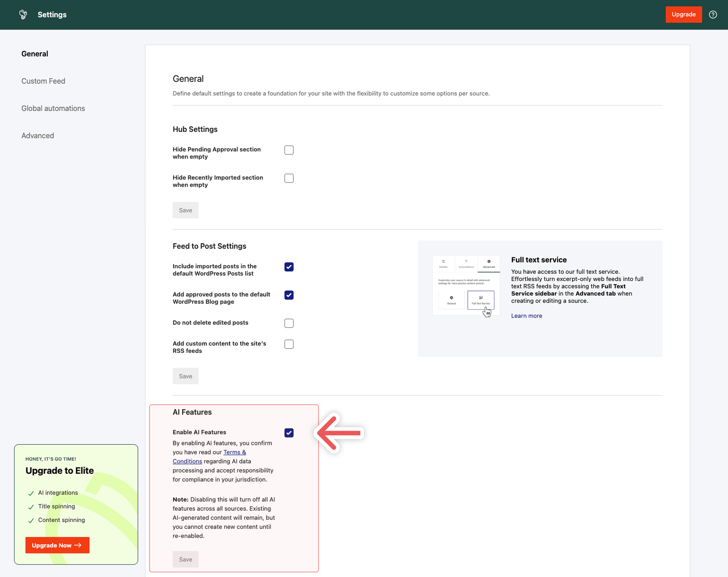The image size is (728, 577).
Task: Save the Hub Settings section
Action: coord(185,210)
